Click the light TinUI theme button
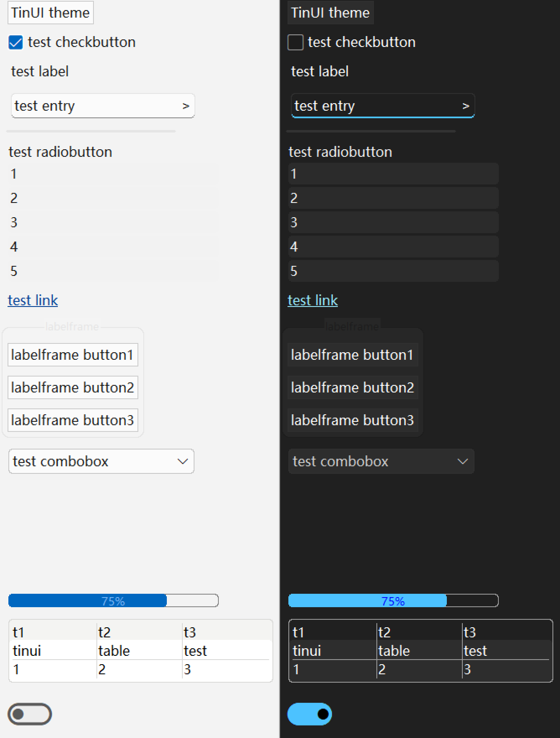The image size is (560, 738). [x=50, y=13]
